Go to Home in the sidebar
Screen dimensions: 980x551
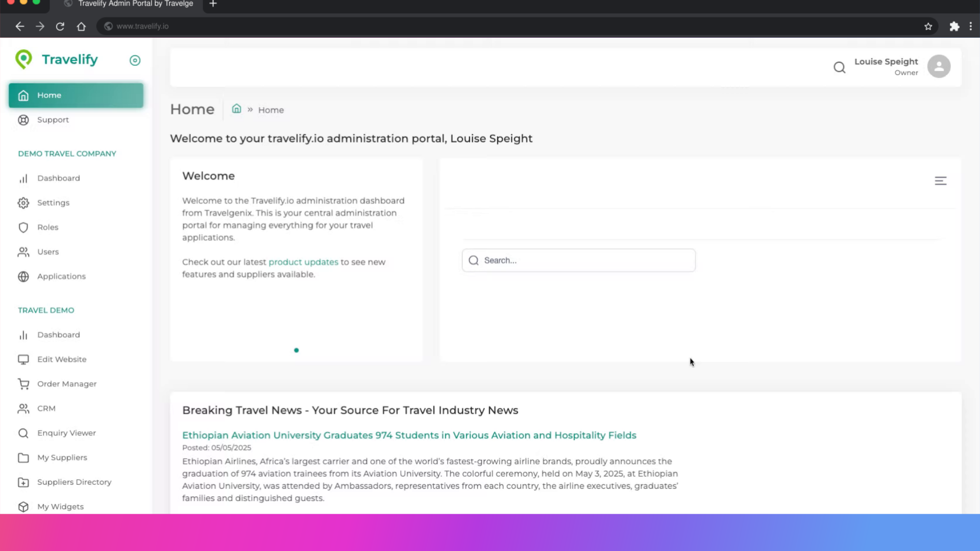76,95
